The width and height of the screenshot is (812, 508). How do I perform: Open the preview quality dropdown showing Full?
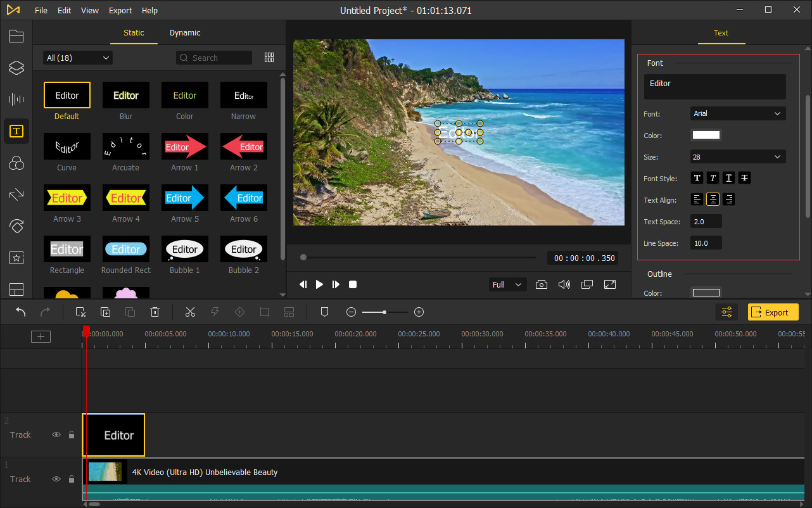pos(507,284)
